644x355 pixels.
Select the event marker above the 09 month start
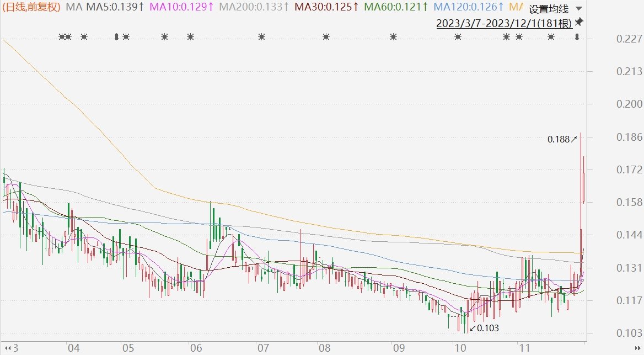(394, 37)
